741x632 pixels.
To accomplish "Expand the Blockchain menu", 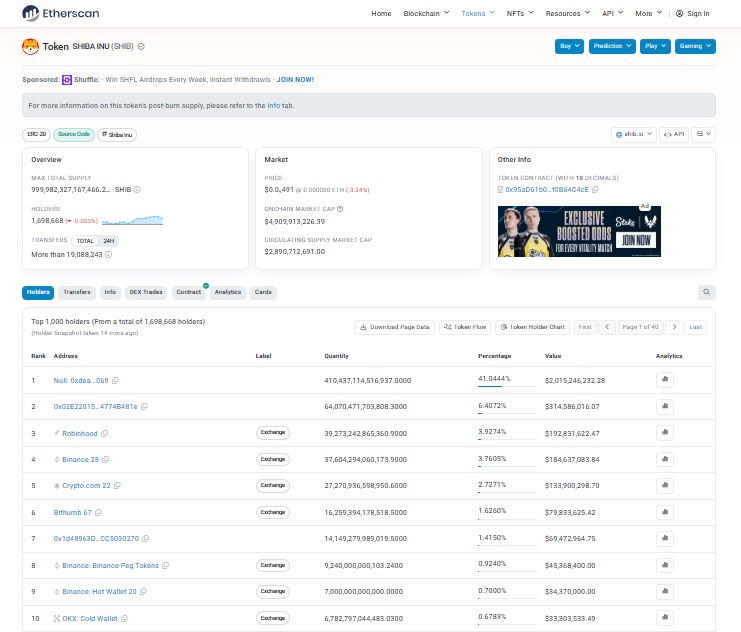I will tap(426, 13).
